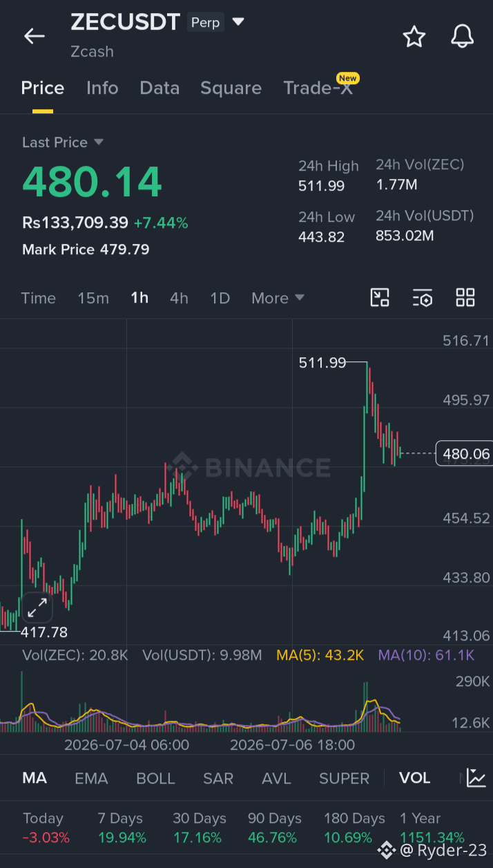The image size is (493, 868).
Task: Toggle the EMA indicator
Action: pyautogui.click(x=91, y=778)
